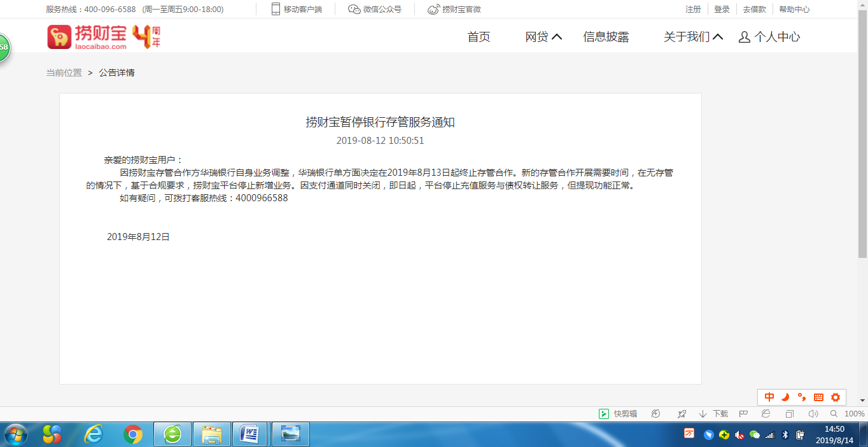Viewport: 868px width, 447px height.
Task: Open the 捞财宝官微 Weibo link
Action: (x=454, y=10)
